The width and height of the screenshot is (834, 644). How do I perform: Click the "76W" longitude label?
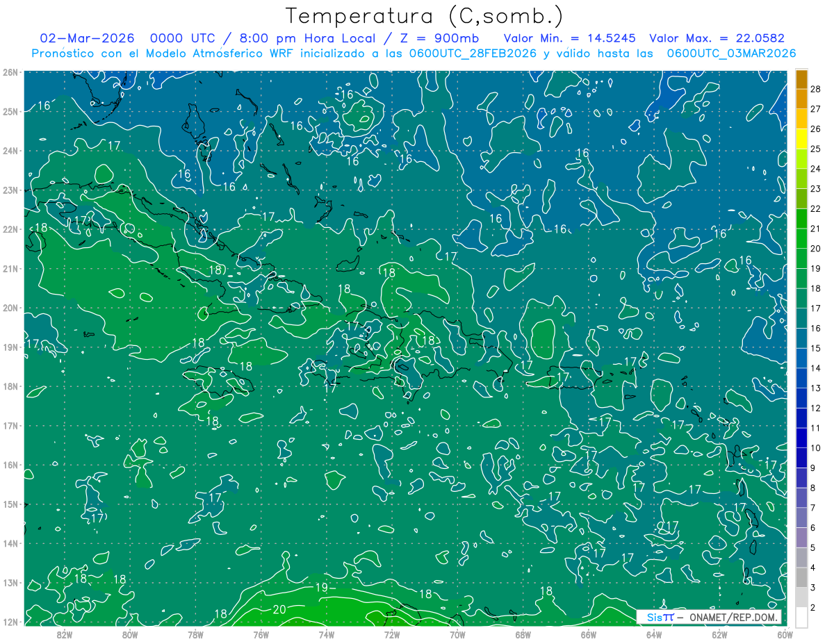tap(261, 634)
